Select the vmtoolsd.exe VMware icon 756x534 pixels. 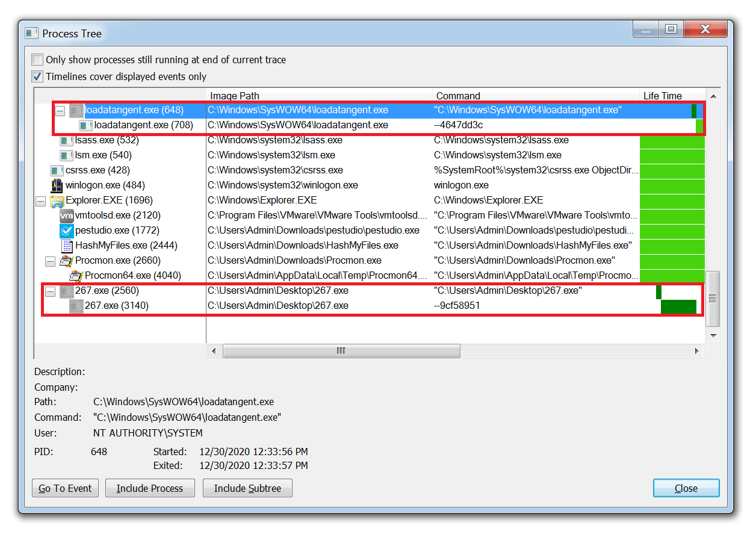click(x=66, y=215)
